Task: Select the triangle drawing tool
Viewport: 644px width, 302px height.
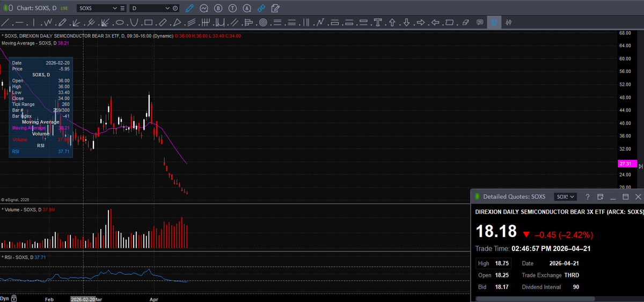Action: (177, 23)
